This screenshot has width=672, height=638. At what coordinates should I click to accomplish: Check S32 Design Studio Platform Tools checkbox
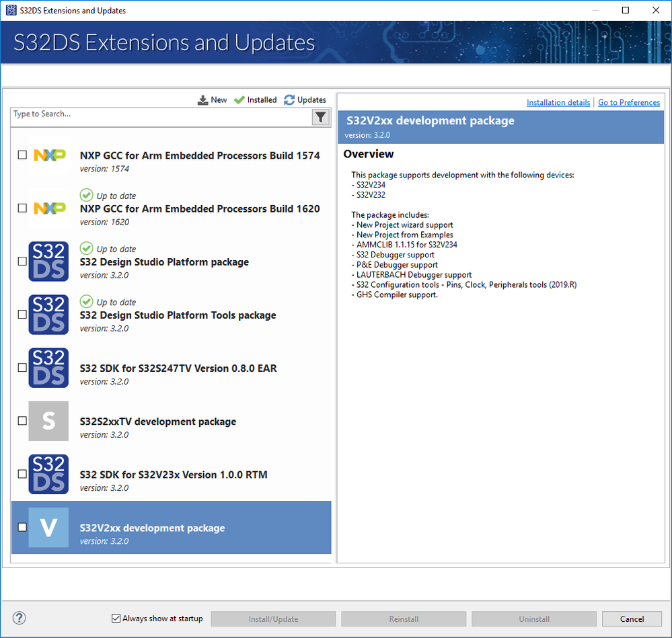(22, 314)
